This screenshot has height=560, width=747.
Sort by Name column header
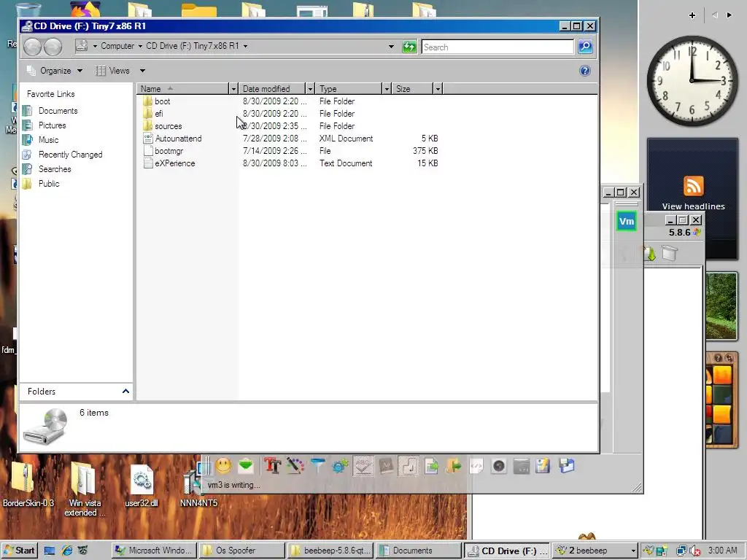[x=183, y=89]
